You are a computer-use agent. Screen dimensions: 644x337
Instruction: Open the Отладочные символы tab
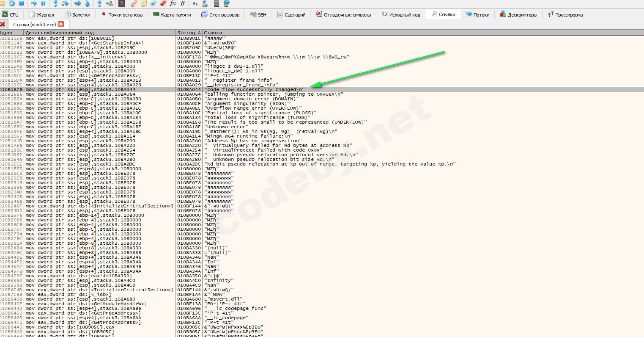[x=343, y=14]
